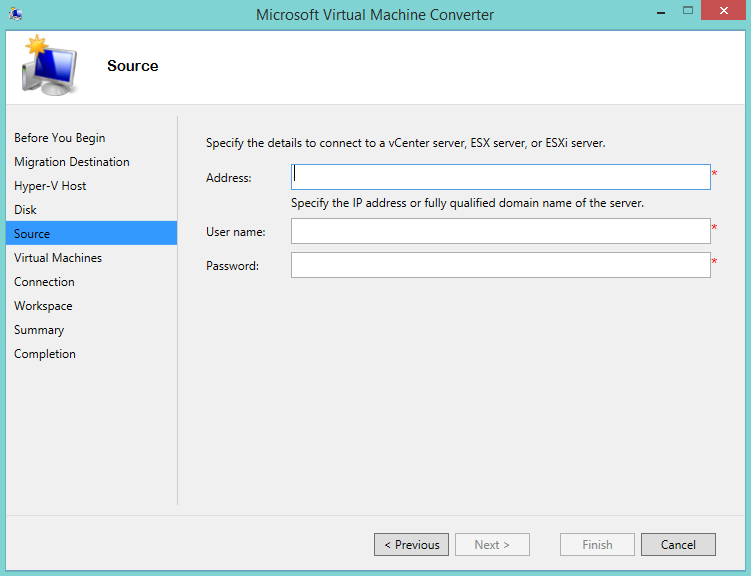The height and width of the screenshot is (576, 751).
Task: Open the Completion step
Action: coord(45,354)
